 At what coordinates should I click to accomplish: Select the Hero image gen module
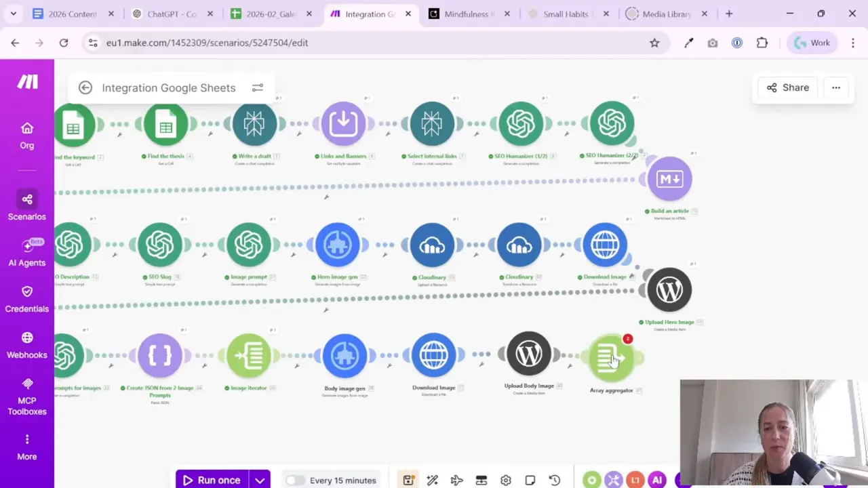[x=338, y=245]
